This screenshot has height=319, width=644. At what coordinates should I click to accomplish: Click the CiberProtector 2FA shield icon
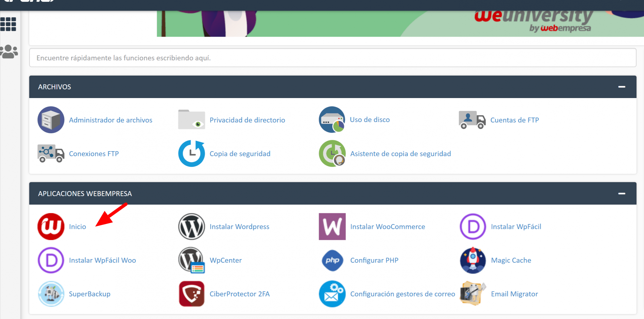pyautogui.click(x=191, y=294)
